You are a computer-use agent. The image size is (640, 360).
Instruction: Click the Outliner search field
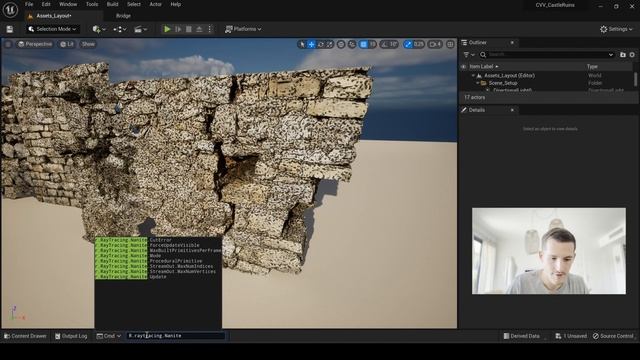547,55
